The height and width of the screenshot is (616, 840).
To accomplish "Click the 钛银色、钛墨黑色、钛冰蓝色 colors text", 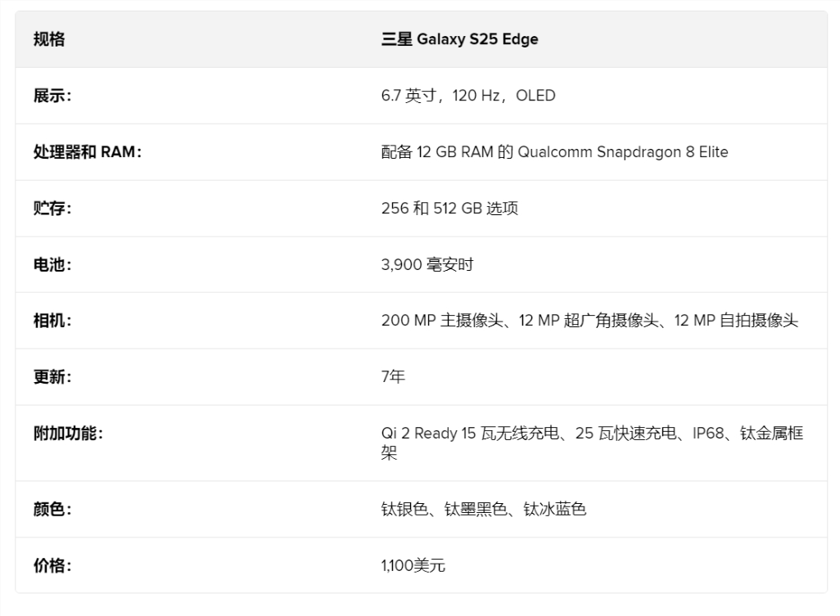I will click(484, 510).
